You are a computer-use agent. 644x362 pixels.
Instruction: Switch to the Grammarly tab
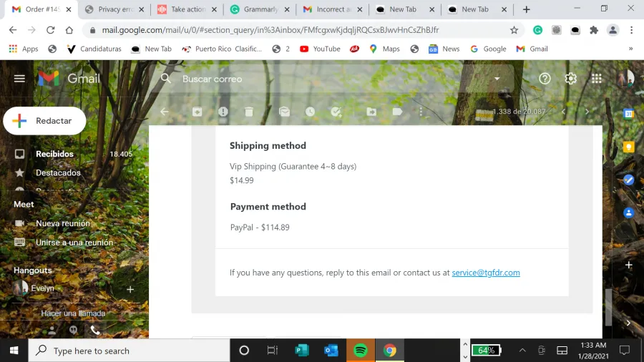pyautogui.click(x=260, y=9)
